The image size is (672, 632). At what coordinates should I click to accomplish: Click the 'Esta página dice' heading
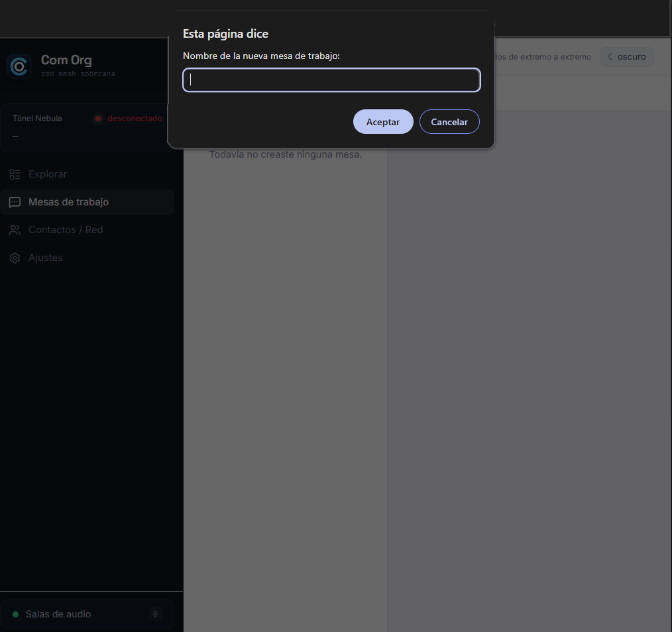225,34
